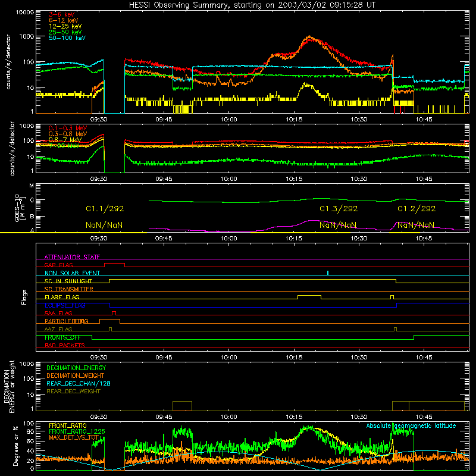Click the 0.3-0.8 MeV legend label
Screen dimensions: 476x476
pyautogui.click(x=68, y=134)
